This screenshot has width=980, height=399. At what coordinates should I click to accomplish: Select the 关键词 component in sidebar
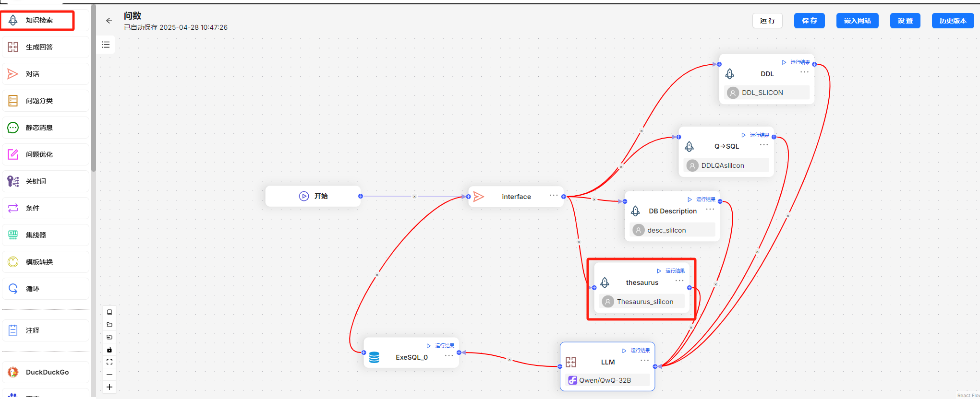point(45,181)
